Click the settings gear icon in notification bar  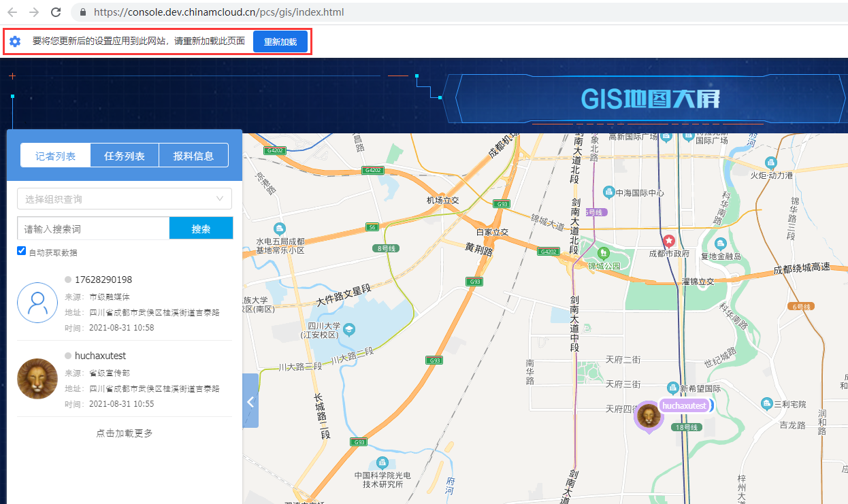pyautogui.click(x=15, y=41)
